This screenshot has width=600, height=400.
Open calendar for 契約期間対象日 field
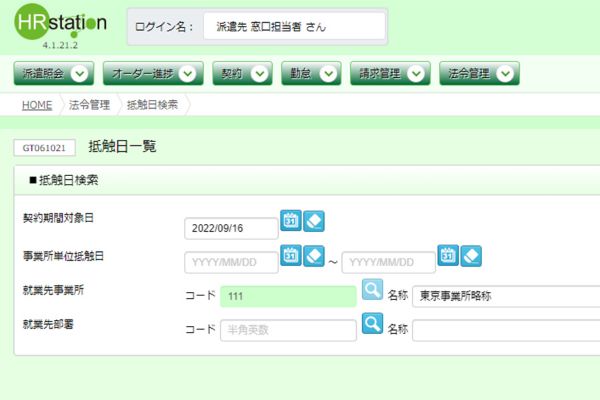pyautogui.click(x=291, y=221)
